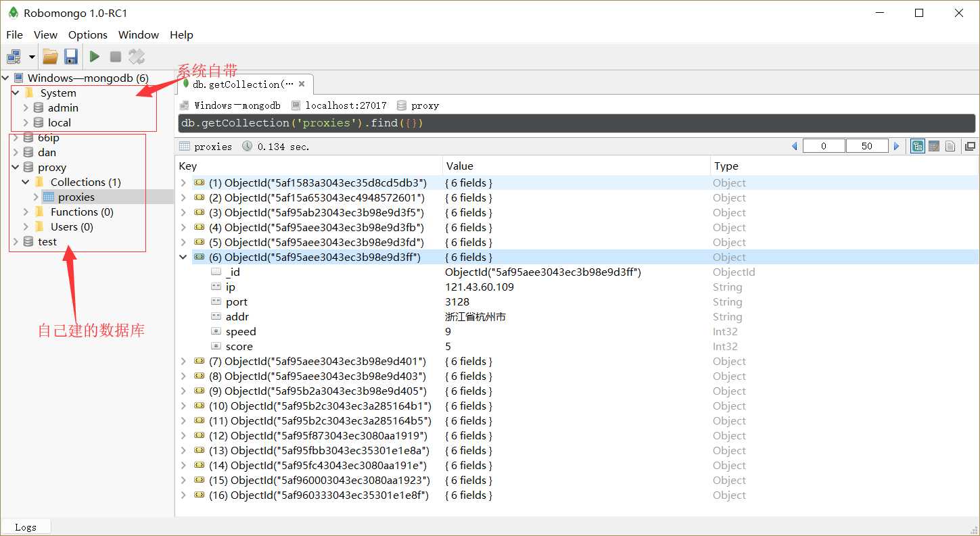
Task: Collapse the System folder
Action: (x=15, y=93)
